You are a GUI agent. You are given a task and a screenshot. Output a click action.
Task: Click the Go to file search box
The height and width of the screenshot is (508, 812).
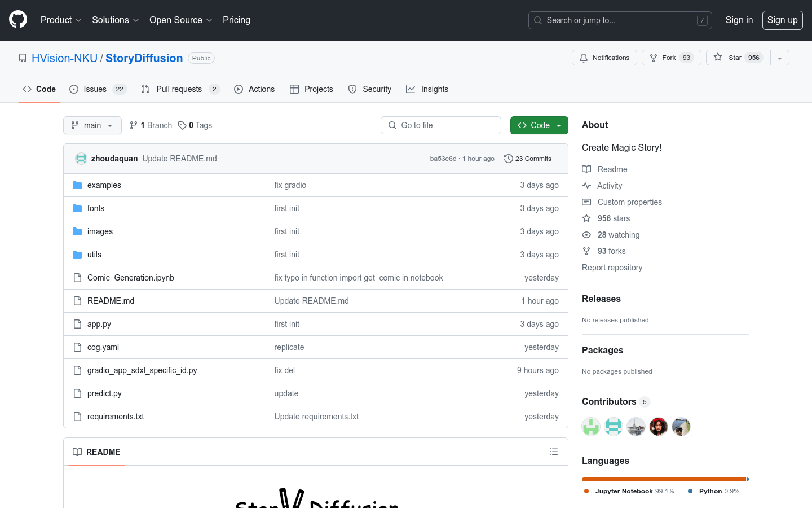coord(441,125)
